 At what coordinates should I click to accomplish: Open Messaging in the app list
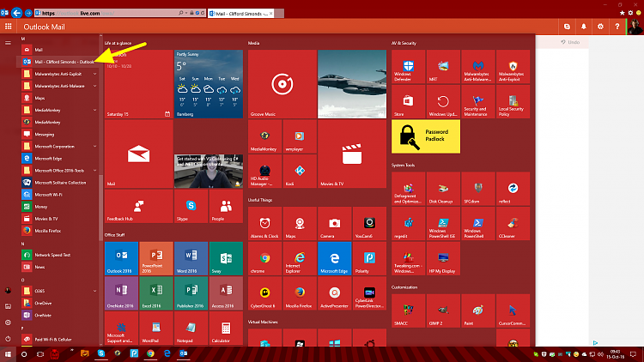coord(58,134)
